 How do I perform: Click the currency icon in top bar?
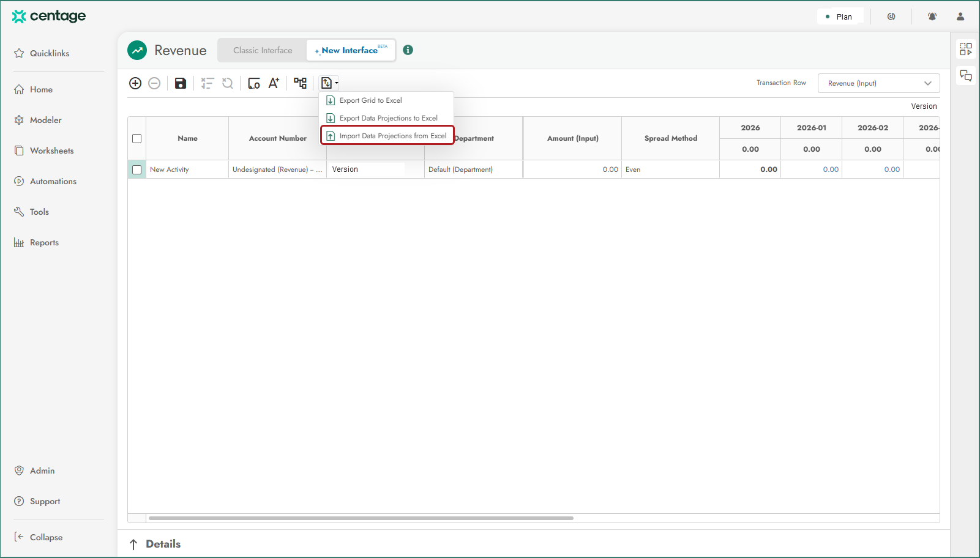point(891,17)
